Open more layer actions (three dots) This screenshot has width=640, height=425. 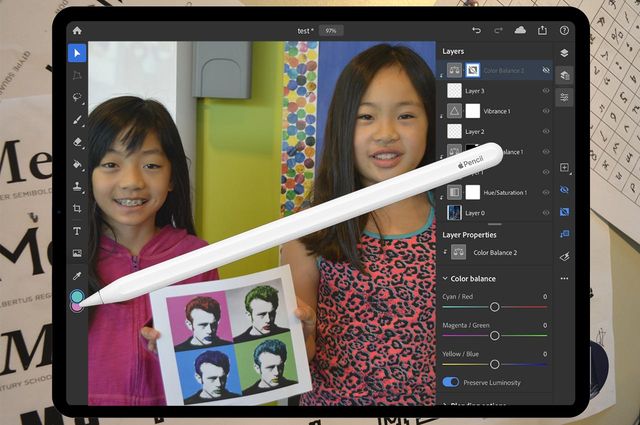[x=564, y=278]
